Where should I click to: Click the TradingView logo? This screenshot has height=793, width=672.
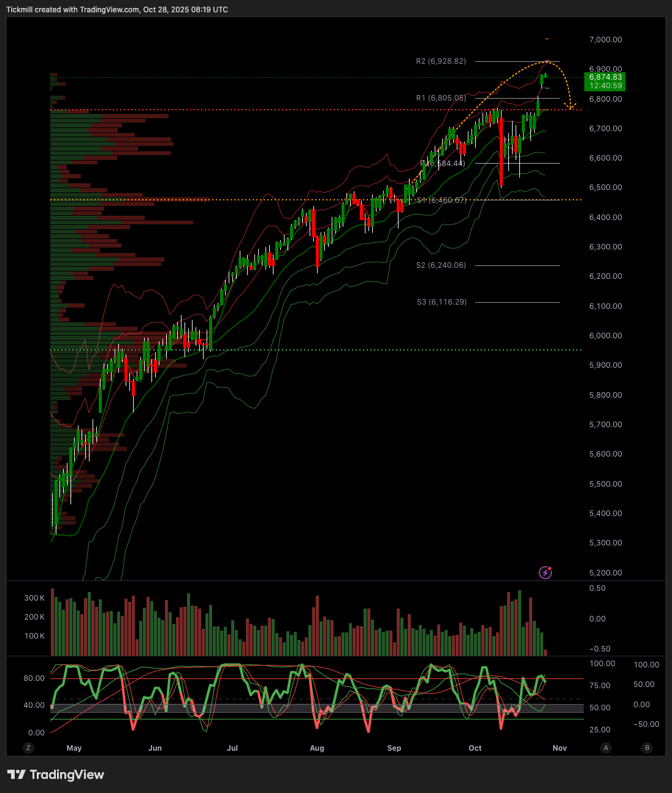point(56,775)
